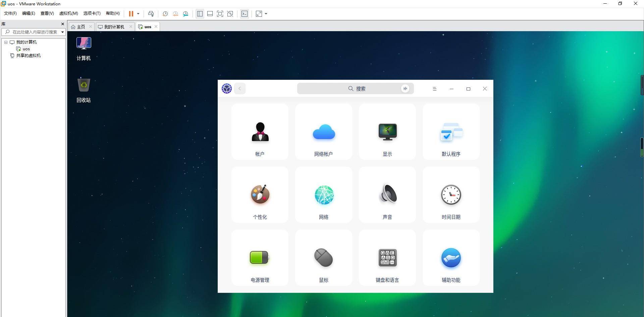Open the 键盘和语言 keyboard settings
The width and height of the screenshot is (644, 317).
[387, 258]
